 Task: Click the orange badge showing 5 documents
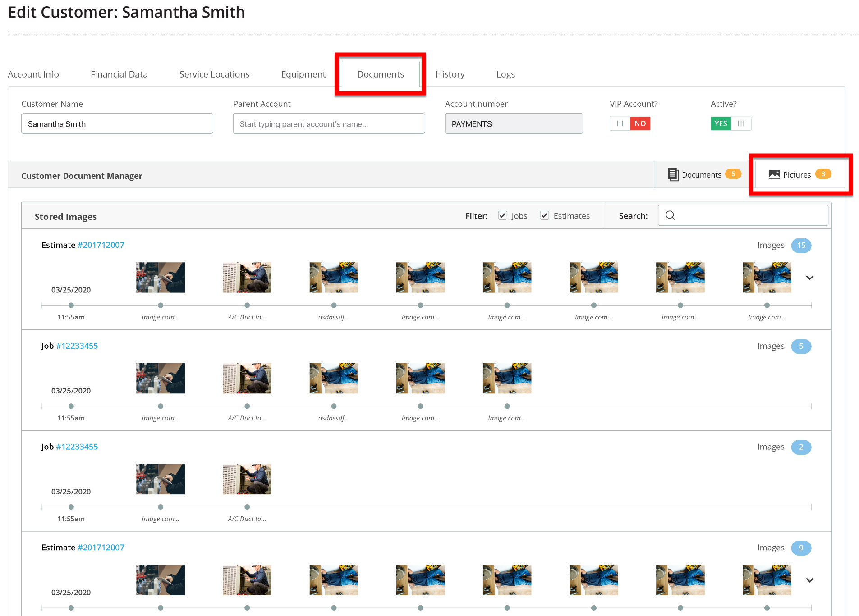tap(733, 174)
